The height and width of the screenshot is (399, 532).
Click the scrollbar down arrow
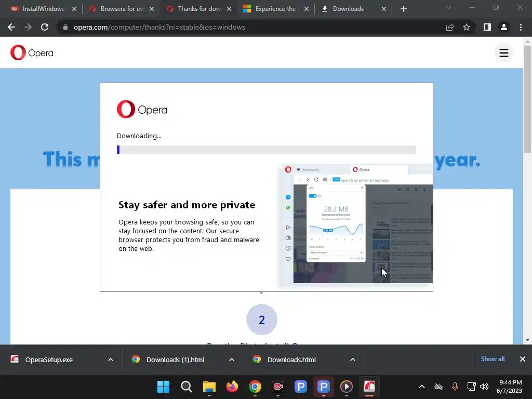(x=527, y=340)
